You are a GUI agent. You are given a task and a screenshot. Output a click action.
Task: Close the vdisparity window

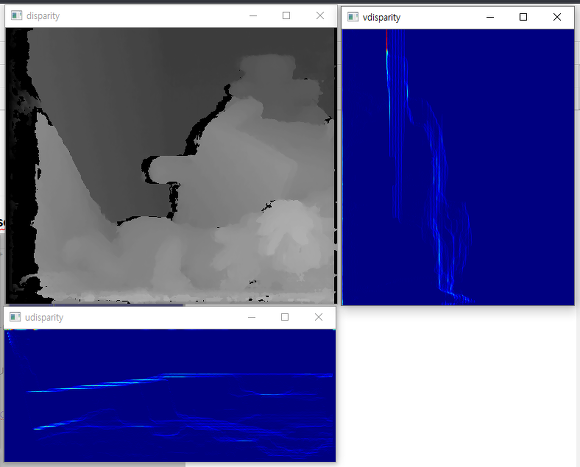point(557,17)
